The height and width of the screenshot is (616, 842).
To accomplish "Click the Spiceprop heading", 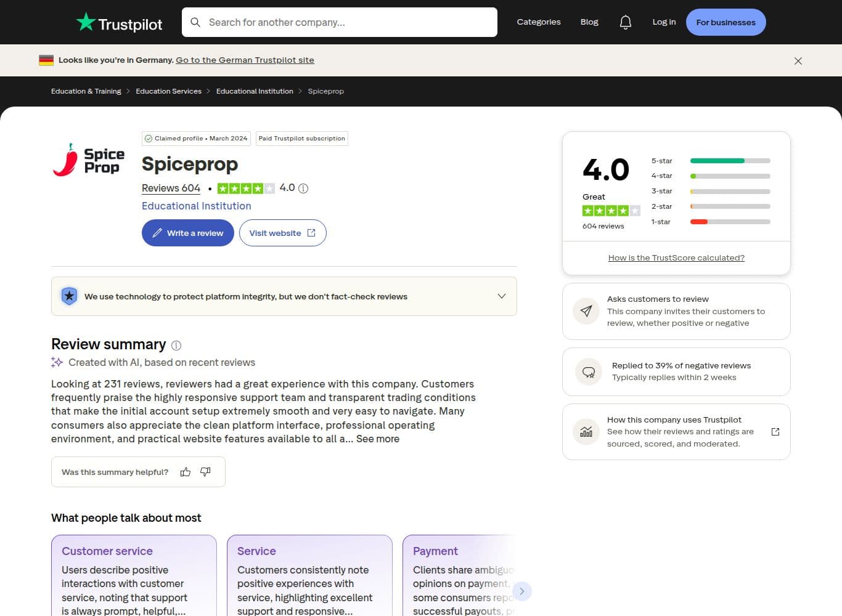I will coord(190,164).
